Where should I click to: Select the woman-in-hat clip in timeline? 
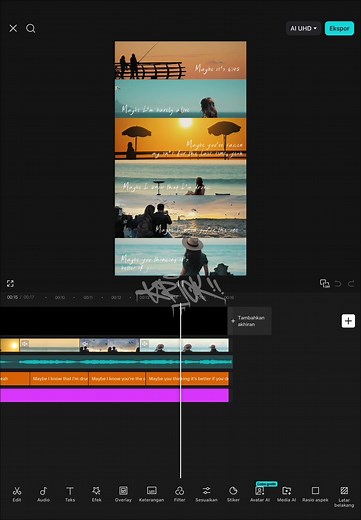click(x=184, y=345)
